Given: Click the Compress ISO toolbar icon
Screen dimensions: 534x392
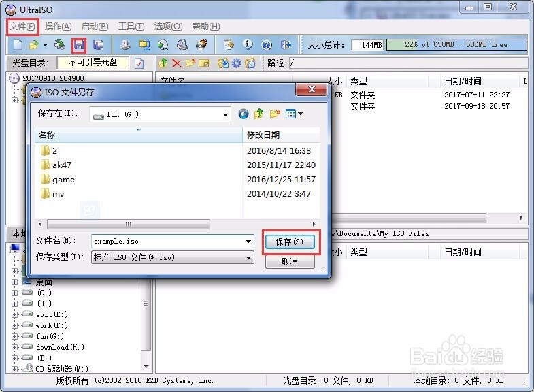Looking at the screenshot, I should [144, 45].
